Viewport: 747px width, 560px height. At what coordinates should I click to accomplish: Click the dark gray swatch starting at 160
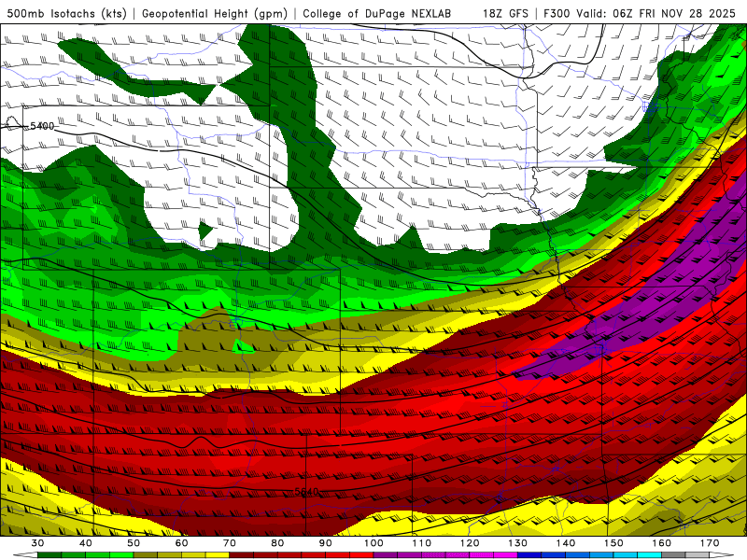tap(673, 555)
